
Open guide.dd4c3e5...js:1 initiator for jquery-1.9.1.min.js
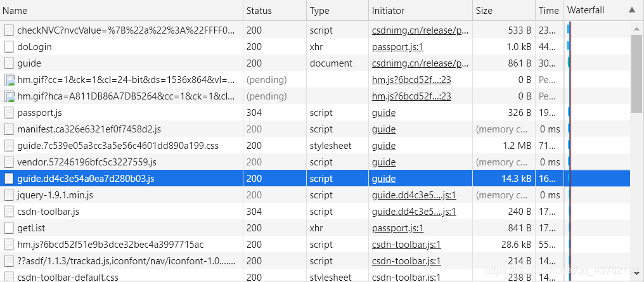click(x=414, y=195)
